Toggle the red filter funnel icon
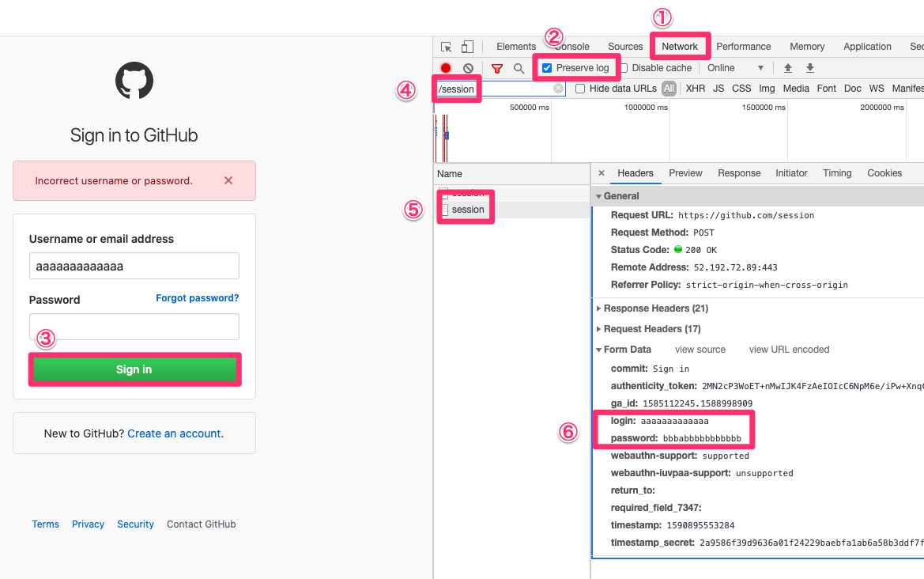Viewport: 924px width, 579px height. tap(497, 68)
